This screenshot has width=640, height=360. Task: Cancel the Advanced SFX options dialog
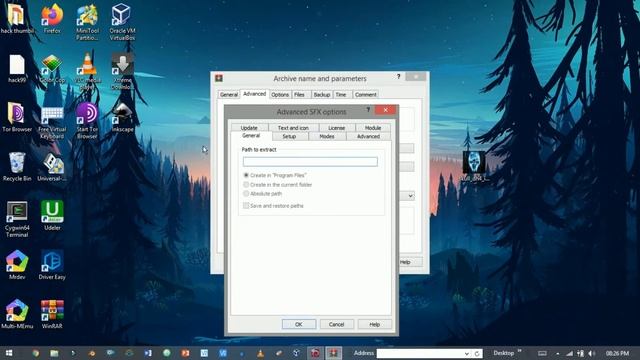(336, 324)
